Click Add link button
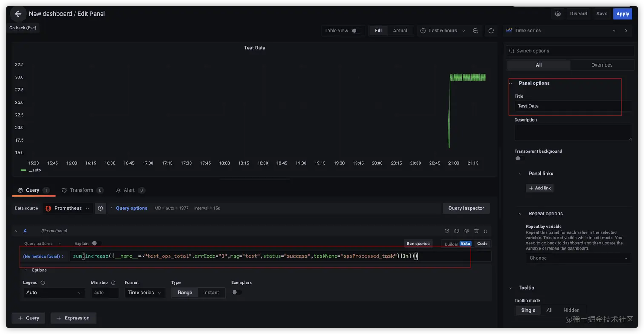 tap(540, 188)
